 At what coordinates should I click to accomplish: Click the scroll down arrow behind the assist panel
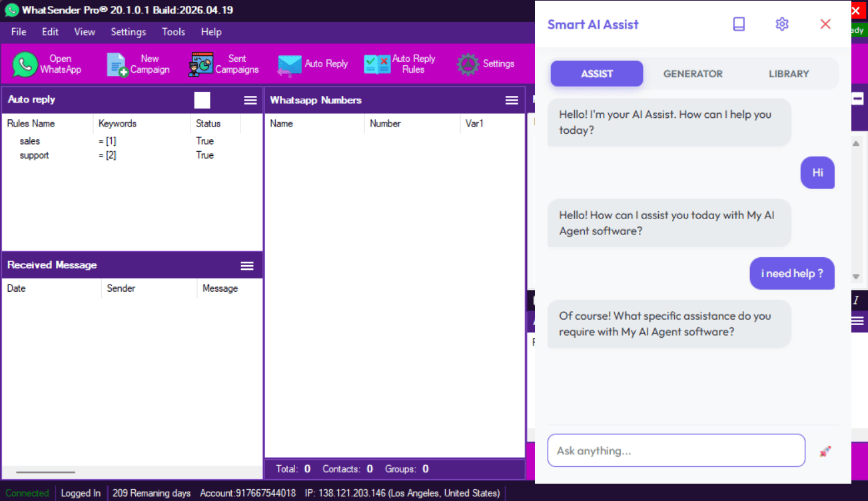pos(857,276)
